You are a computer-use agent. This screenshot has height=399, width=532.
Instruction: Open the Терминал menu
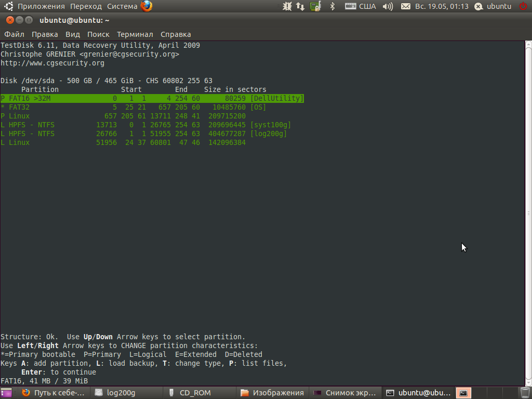[x=135, y=34]
